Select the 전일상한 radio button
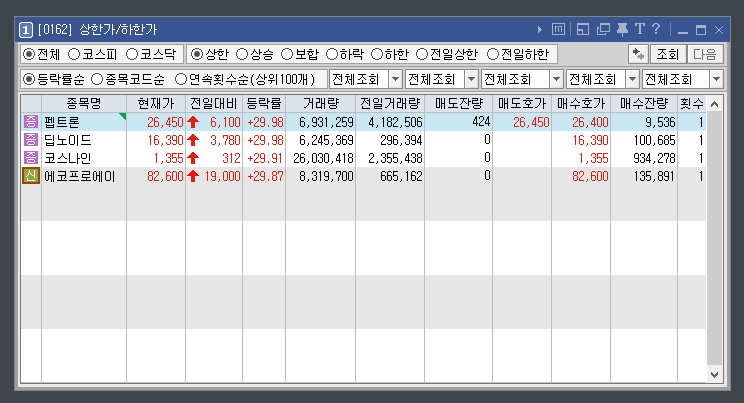 [422, 54]
